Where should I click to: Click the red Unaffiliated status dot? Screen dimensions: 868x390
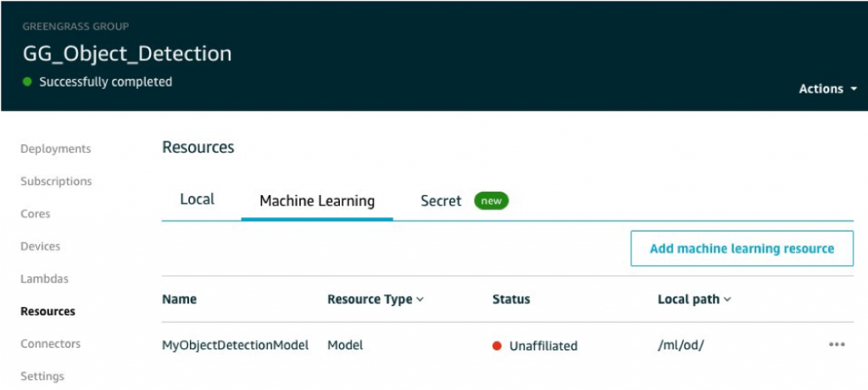pyautogui.click(x=497, y=346)
